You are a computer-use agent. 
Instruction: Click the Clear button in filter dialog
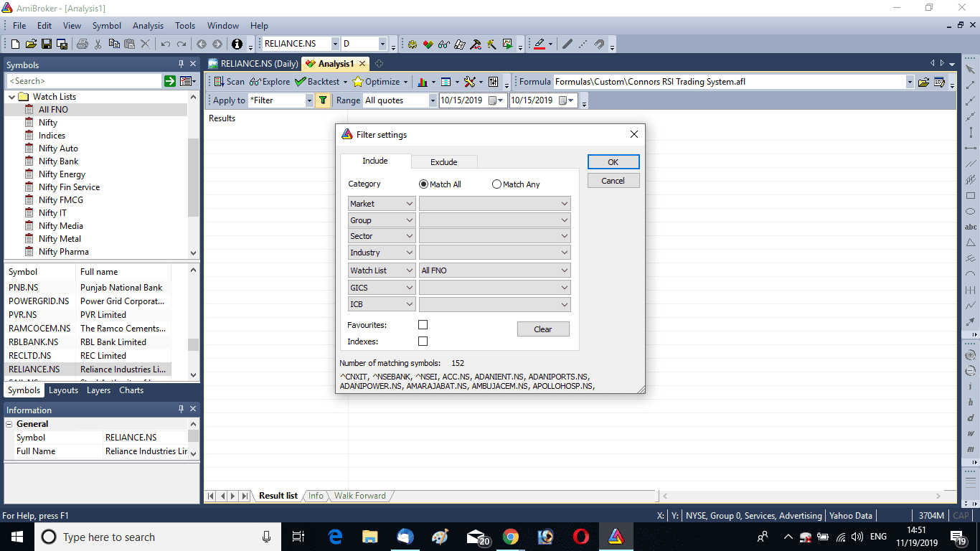pyautogui.click(x=543, y=329)
